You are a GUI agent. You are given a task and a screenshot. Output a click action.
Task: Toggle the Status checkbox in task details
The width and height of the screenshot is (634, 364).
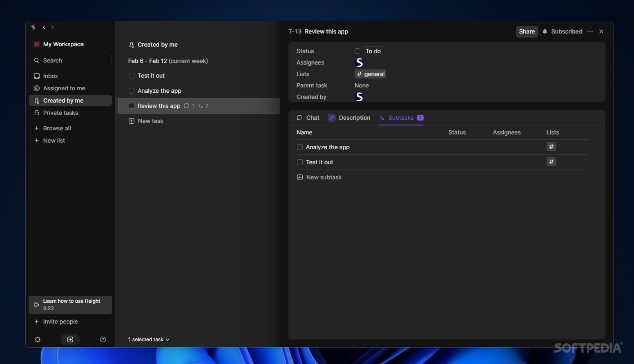click(x=357, y=51)
